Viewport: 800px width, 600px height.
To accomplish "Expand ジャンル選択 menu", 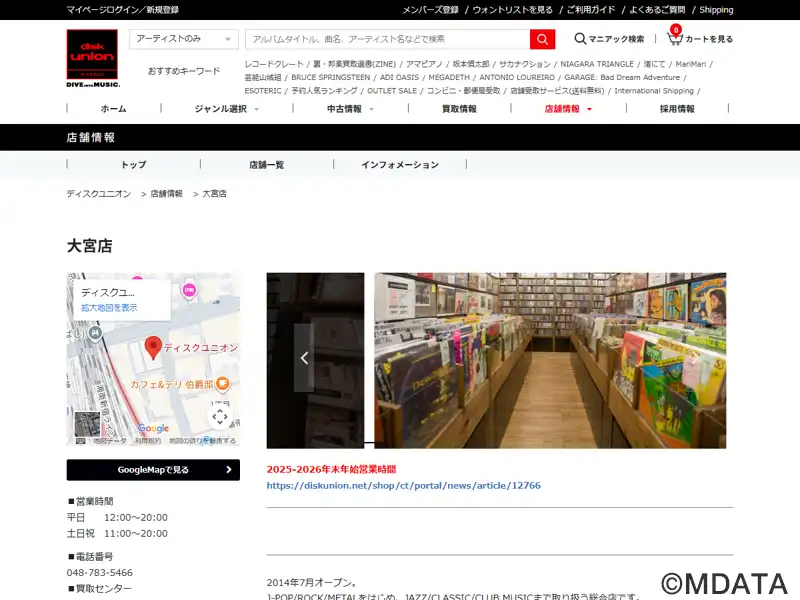I will (227, 109).
